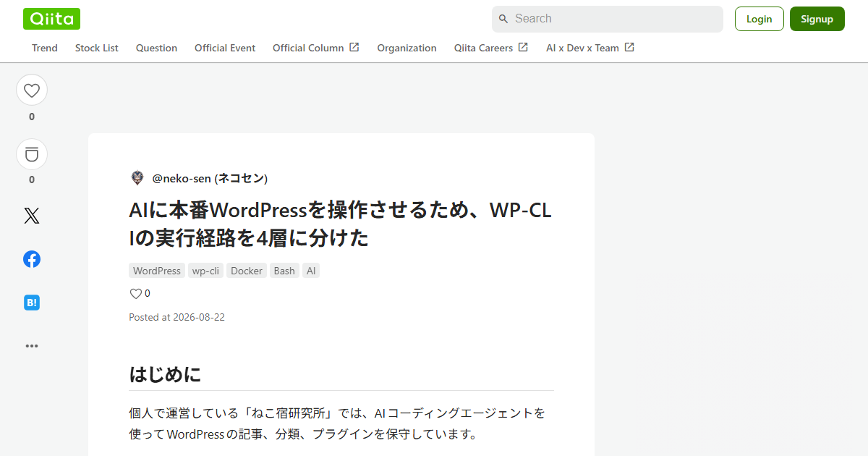Screen dimensions: 868x456
Task: Select the AI tag
Action: click(311, 271)
